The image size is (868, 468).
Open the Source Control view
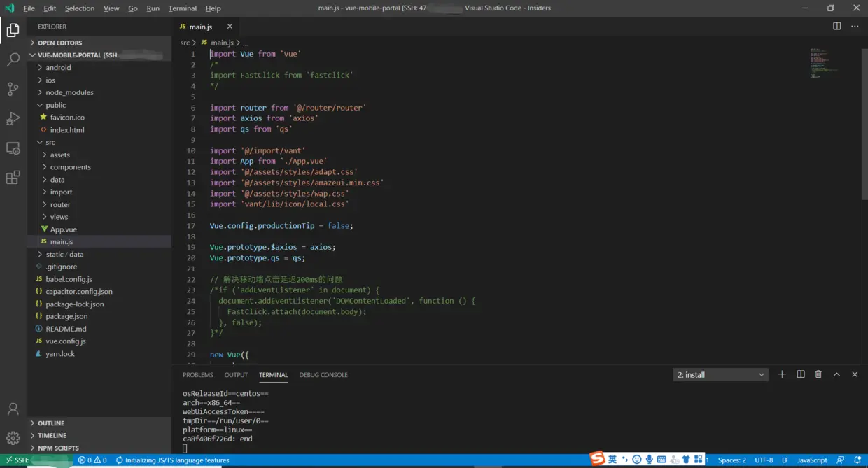(13, 89)
